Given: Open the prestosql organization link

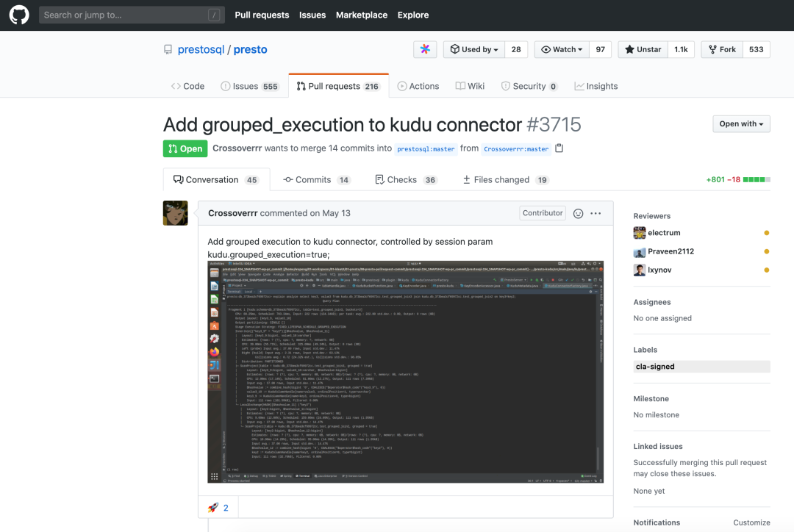Looking at the screenshot, I should click(201, 50).
